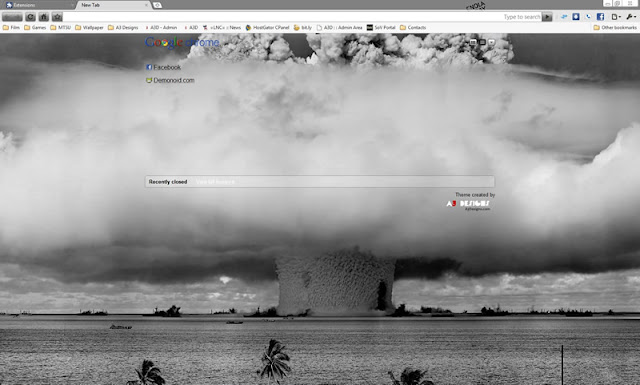This screenshot has width=640, height=385.
Task: Open the xLNCx News bookmark
Action: [x=222, y=28]
